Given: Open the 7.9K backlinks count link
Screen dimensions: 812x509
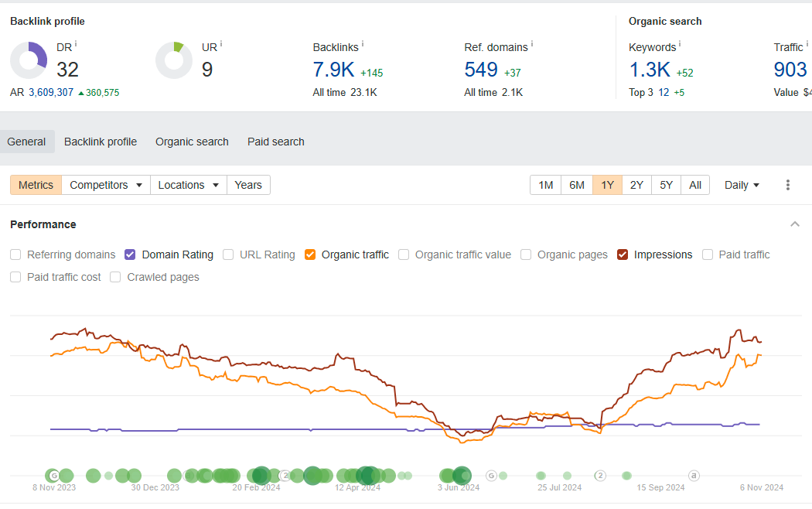Looking at the screenshot, I should pyautogui.click(x=333, y=70).
